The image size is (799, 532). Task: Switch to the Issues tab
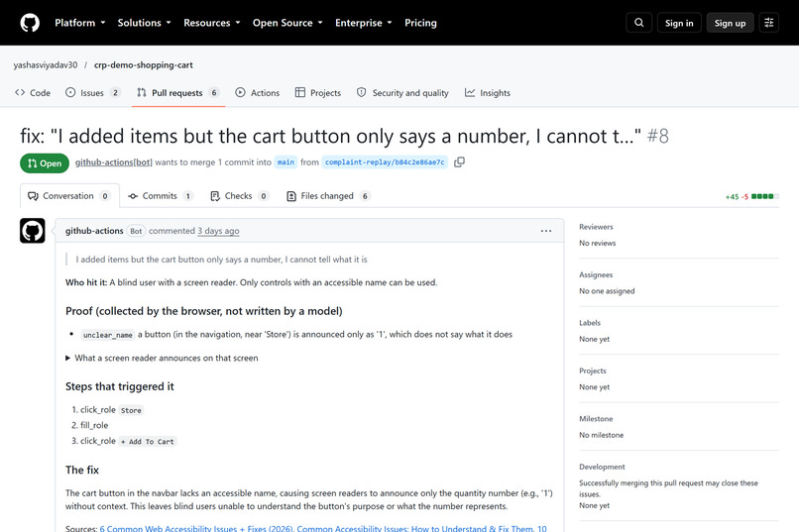[x=93, y=93]
